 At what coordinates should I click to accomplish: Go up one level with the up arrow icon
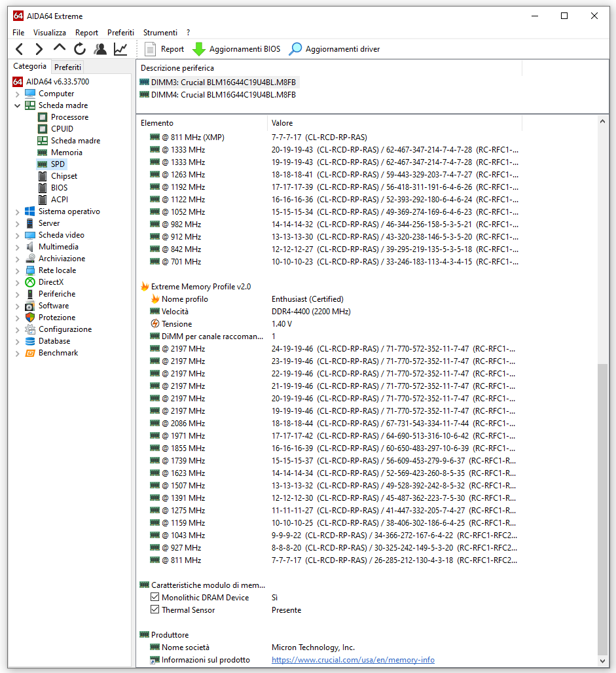[59, 48]
